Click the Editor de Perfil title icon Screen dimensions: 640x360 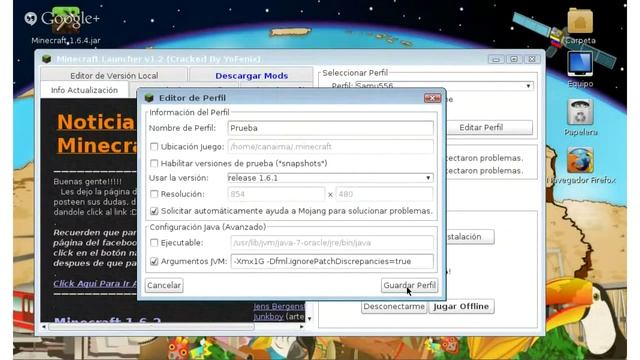pyautogui.click(x=149, y=98)
